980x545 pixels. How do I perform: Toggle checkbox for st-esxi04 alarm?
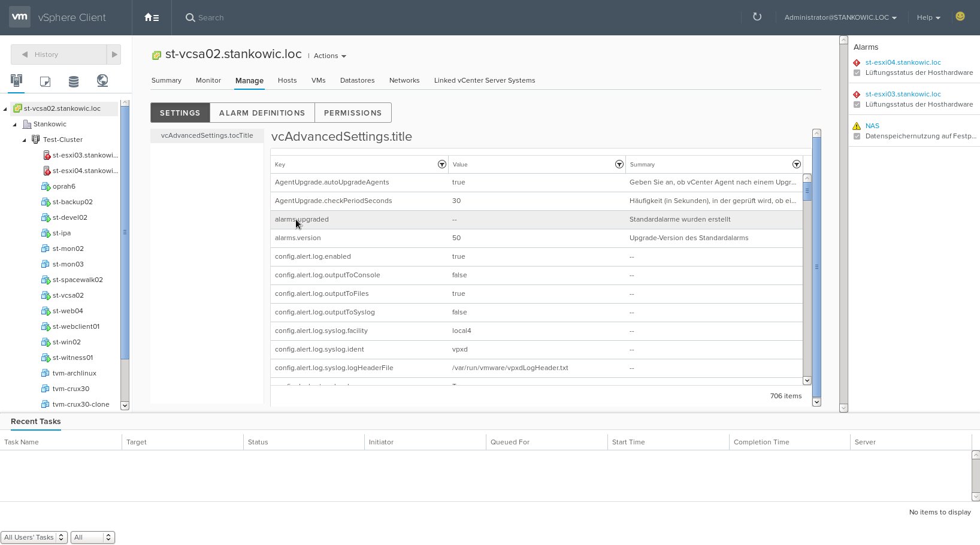click(857, 73)
